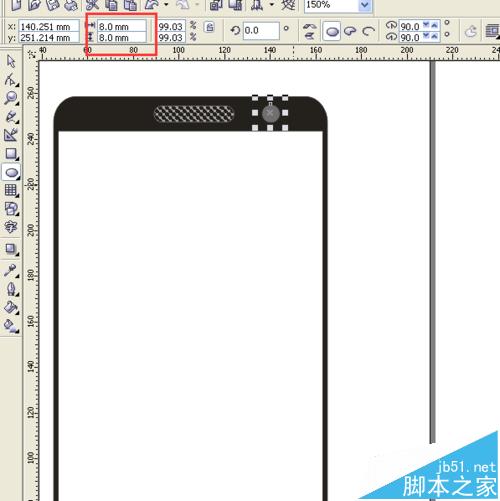Set shape type to Ellipse
Viewport: 500px width, 501px height.
click(332, 31)
